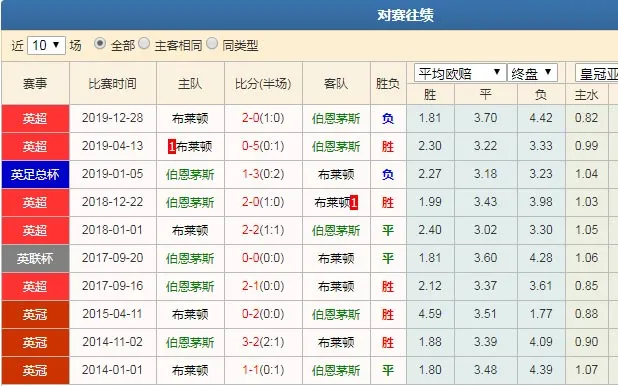618x386 pixels.
Task: Click the date 2017-09-20
Action: (113, 258)
